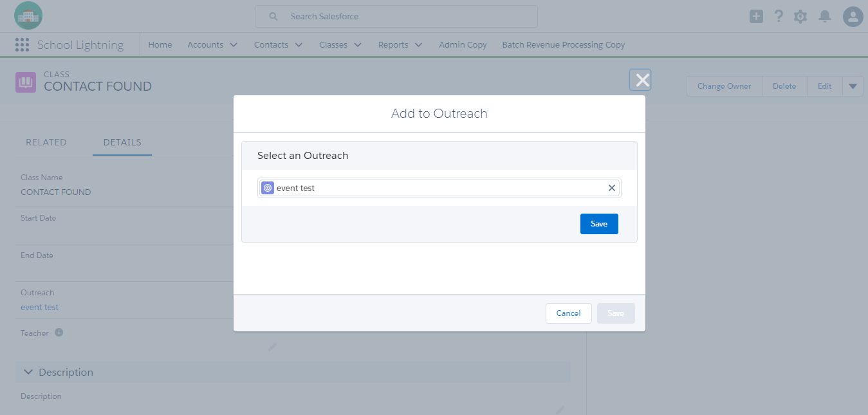The height and width of the screenshot is (415, 868).
Task: Switch to the Related tab
Action: pyautogui.click(x=46, y=142)
